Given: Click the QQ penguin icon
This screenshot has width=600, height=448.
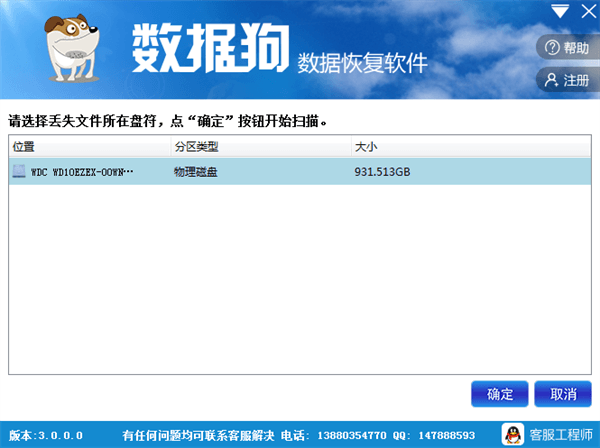Looking at the screenshot, I should 513,434.
